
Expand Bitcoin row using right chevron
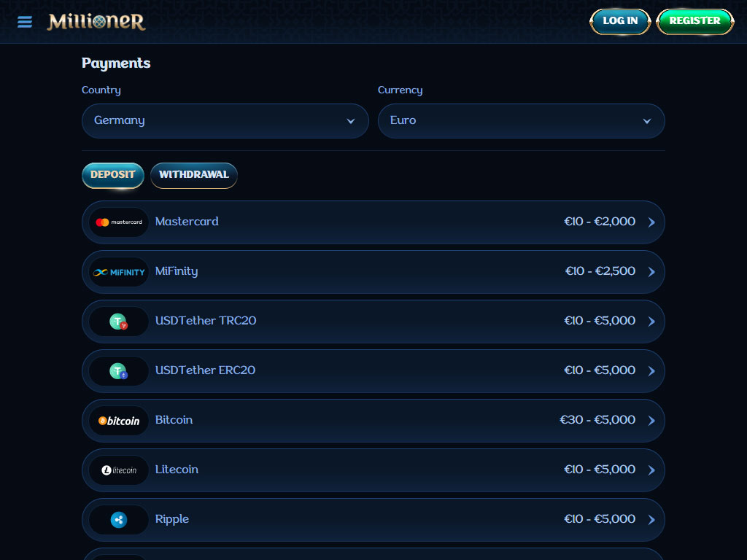(651, 421)
